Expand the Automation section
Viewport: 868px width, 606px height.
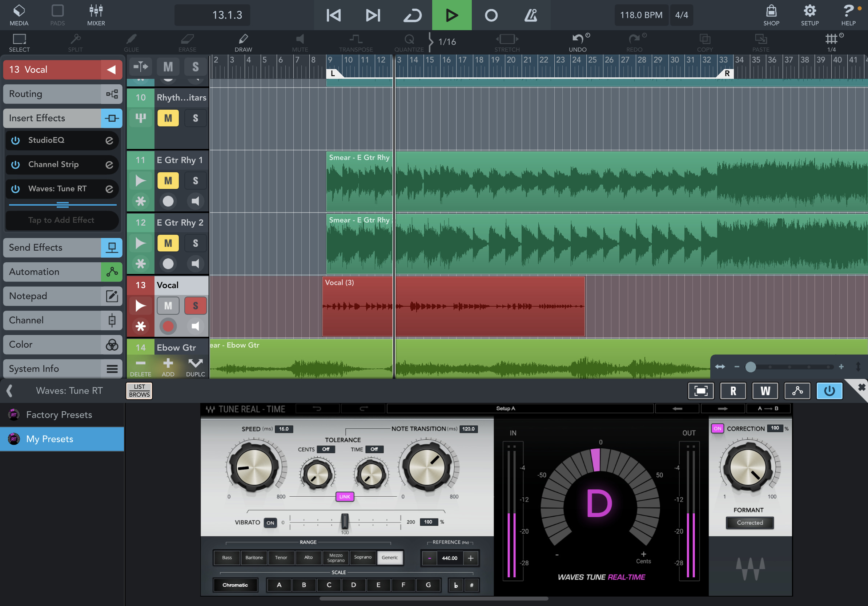coord(63,272)
